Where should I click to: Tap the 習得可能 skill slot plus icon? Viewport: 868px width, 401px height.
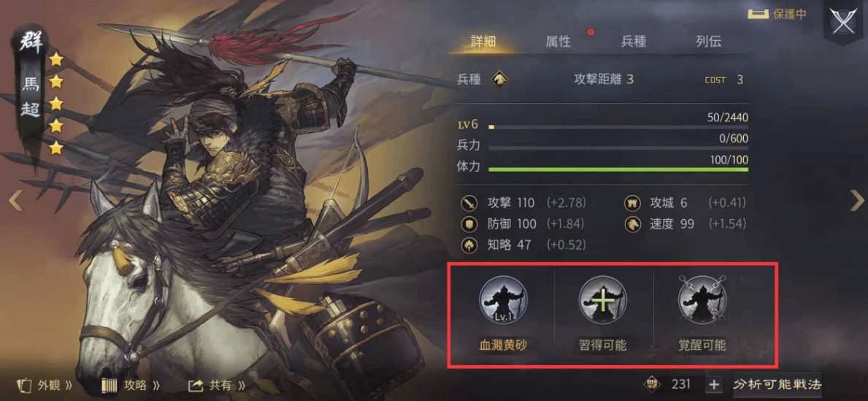click(603, 301)
